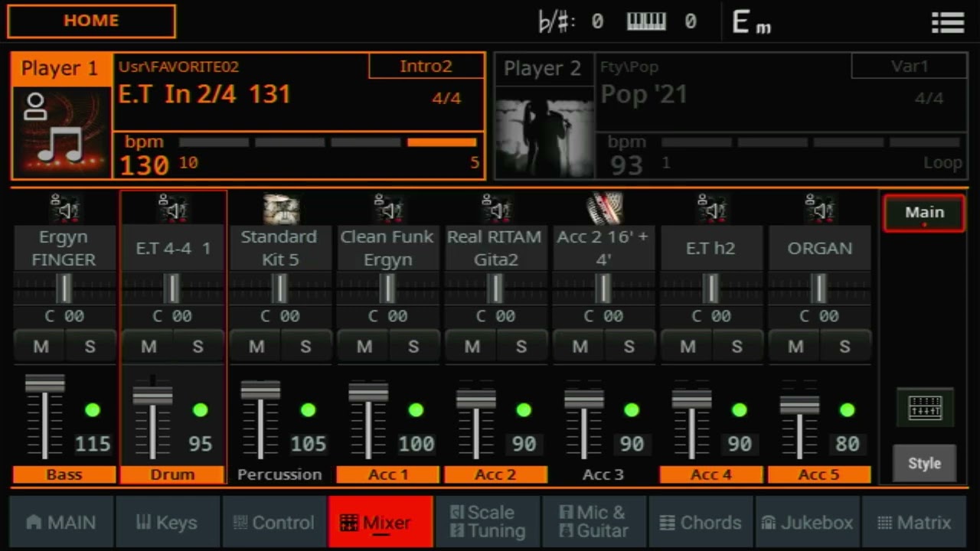The image size is (980, 551).
Task: Solo the Bass channel
Action: [90, 347]
